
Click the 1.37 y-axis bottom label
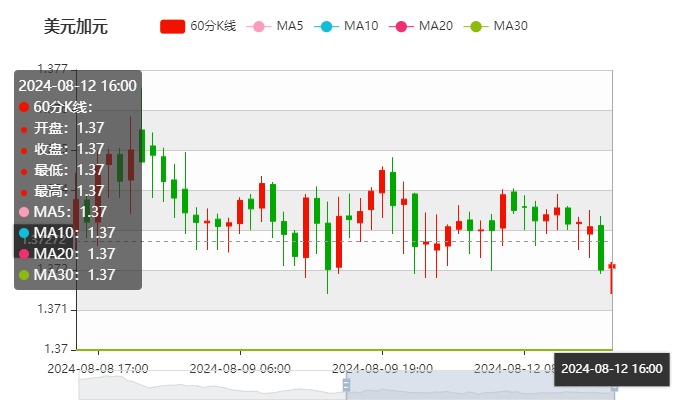coord(56,349)
